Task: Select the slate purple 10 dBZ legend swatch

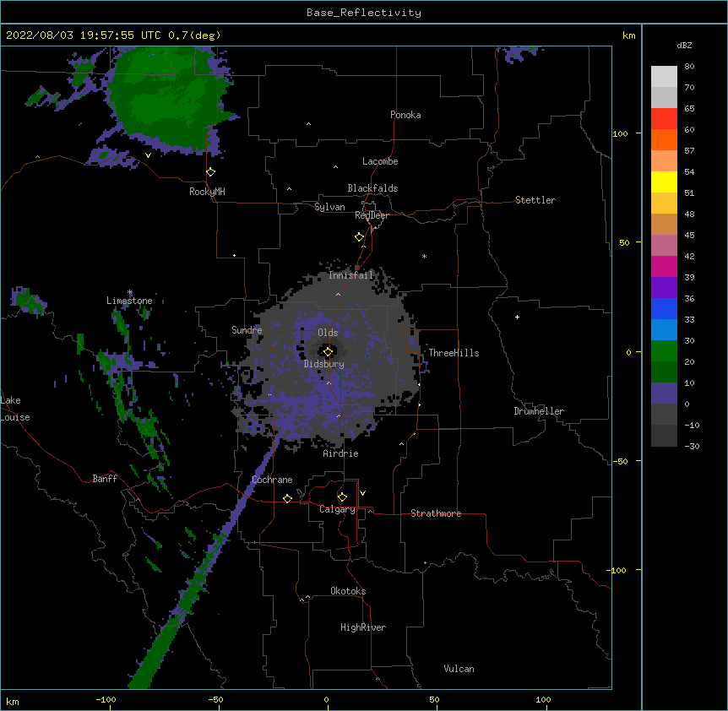Action: pos(664,393)
